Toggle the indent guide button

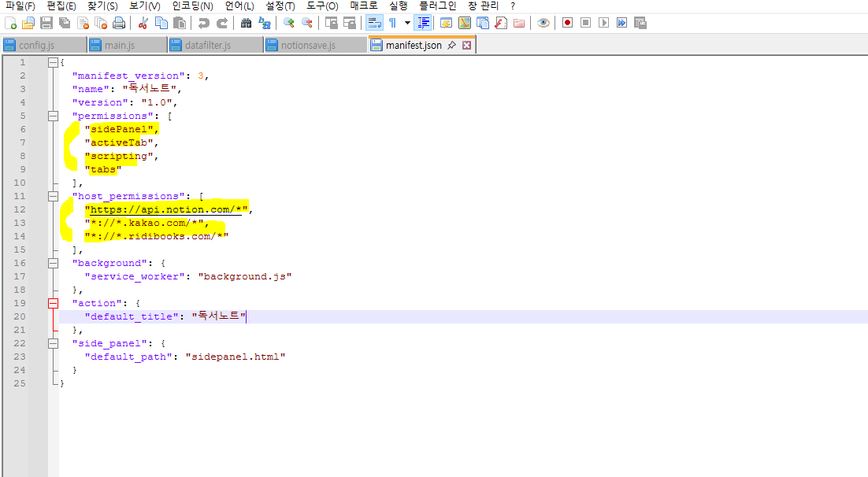click(x=424, y=24)
